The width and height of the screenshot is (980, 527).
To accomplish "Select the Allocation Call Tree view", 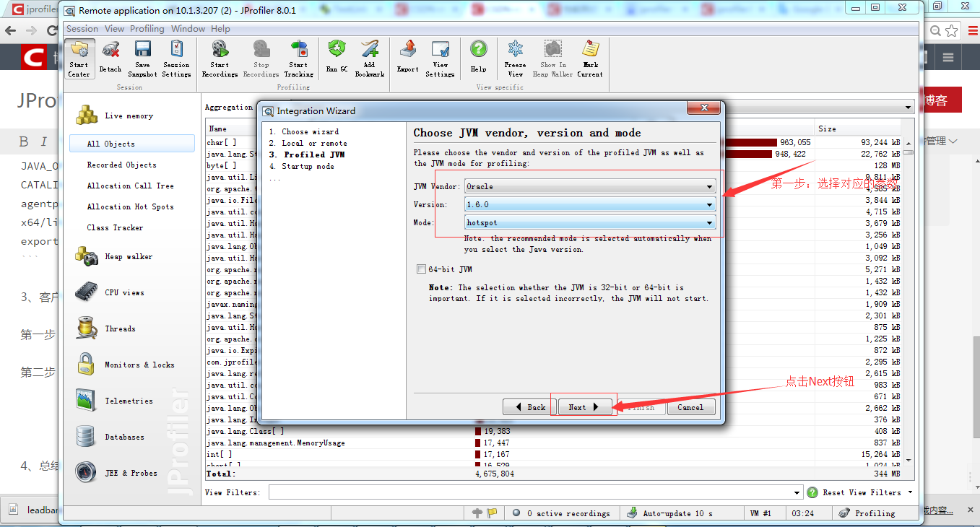I will pyautogui.click(x=130, y=186).
